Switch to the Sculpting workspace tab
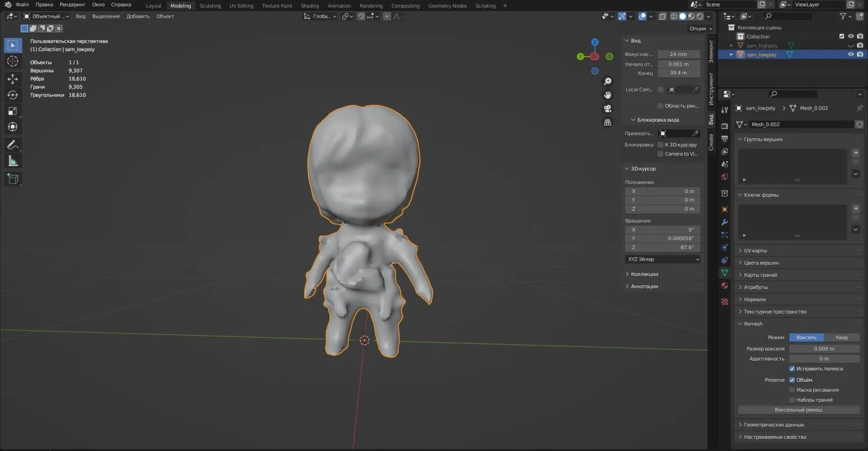 coord(210,6)
